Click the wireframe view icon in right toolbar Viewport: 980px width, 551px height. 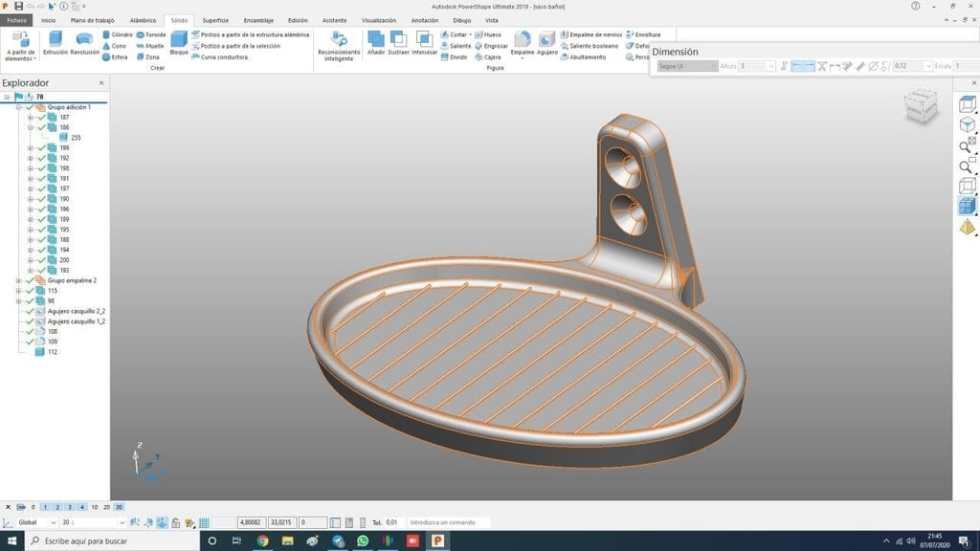(967, 186)
